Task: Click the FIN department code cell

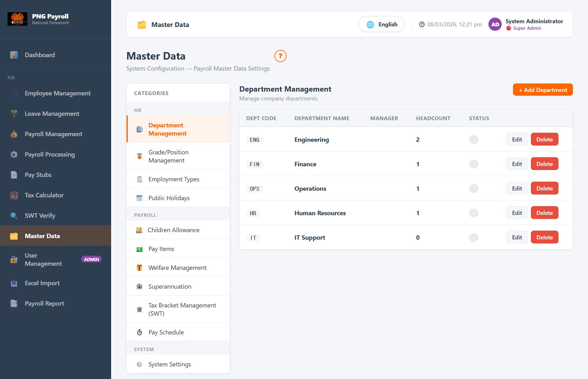Action: click(x=255, y=164)
